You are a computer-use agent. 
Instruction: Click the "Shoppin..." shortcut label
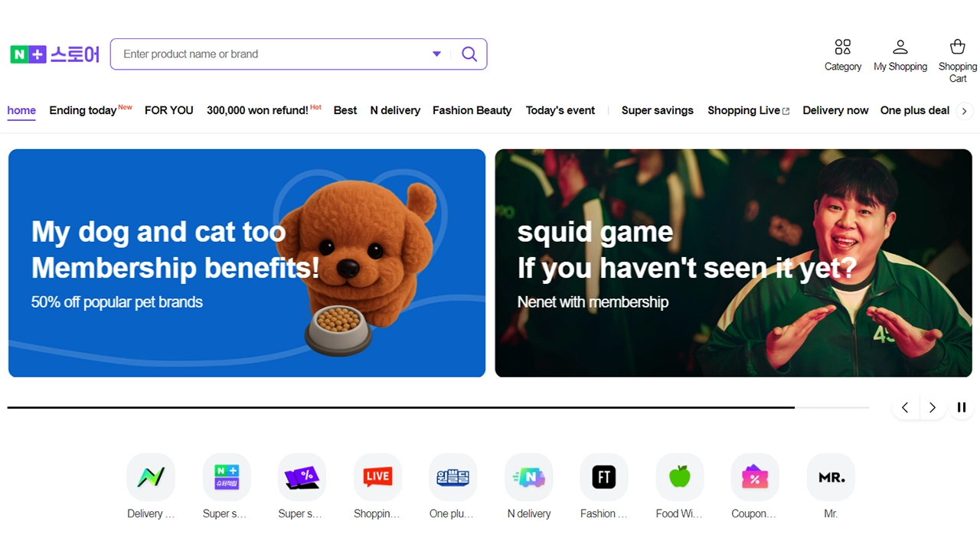(377, 514)
